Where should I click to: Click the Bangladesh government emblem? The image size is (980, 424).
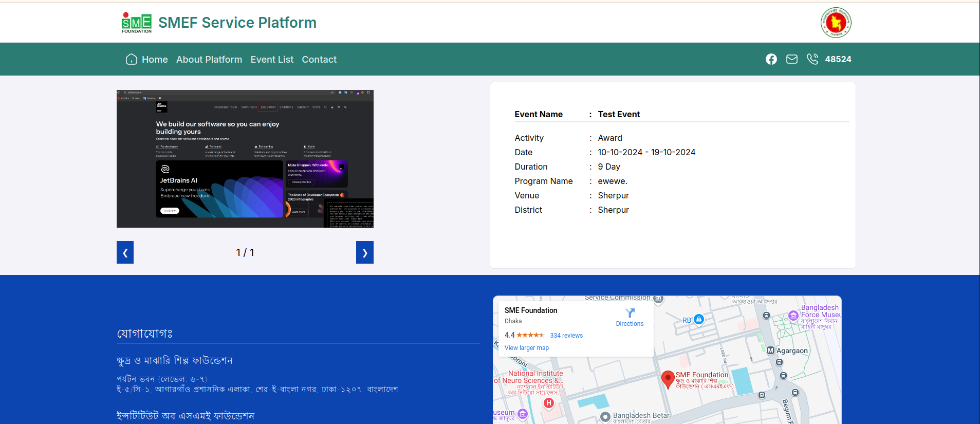click(836, 23)
